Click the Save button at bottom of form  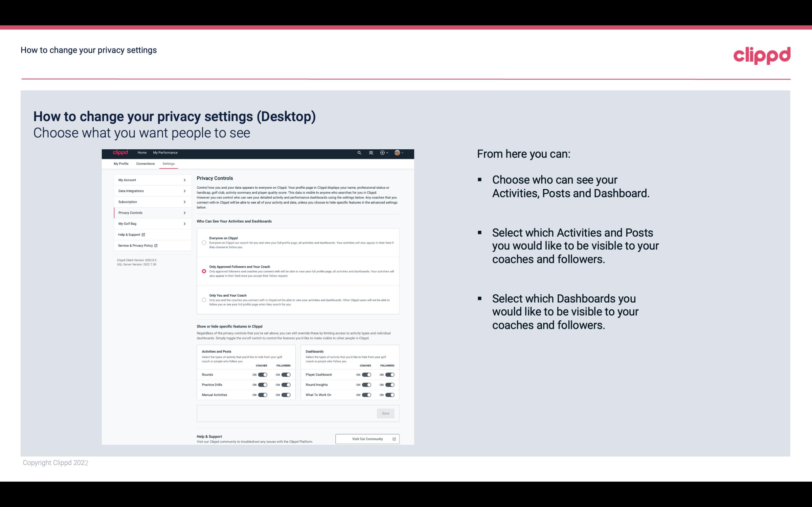point(385,413)
